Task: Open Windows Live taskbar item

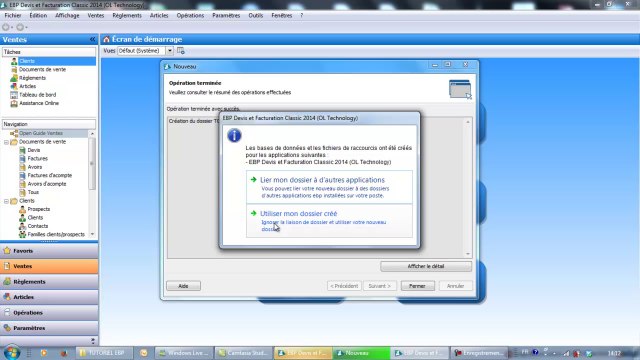Action: coord(184,353)
